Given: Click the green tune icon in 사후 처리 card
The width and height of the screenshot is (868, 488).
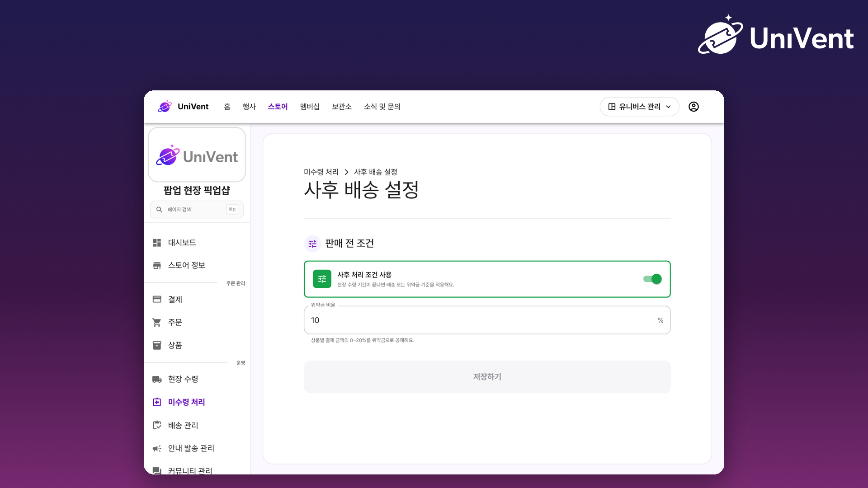Looking at the screenshot, I should coord(322,279).
